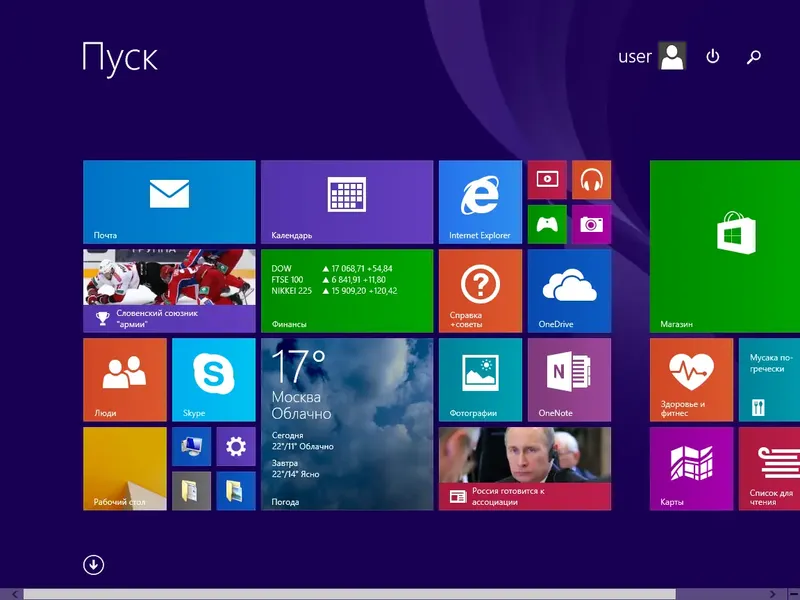Click FTSE 100 index row
This screenshot has width=800, height=600.
click(329, 280)
